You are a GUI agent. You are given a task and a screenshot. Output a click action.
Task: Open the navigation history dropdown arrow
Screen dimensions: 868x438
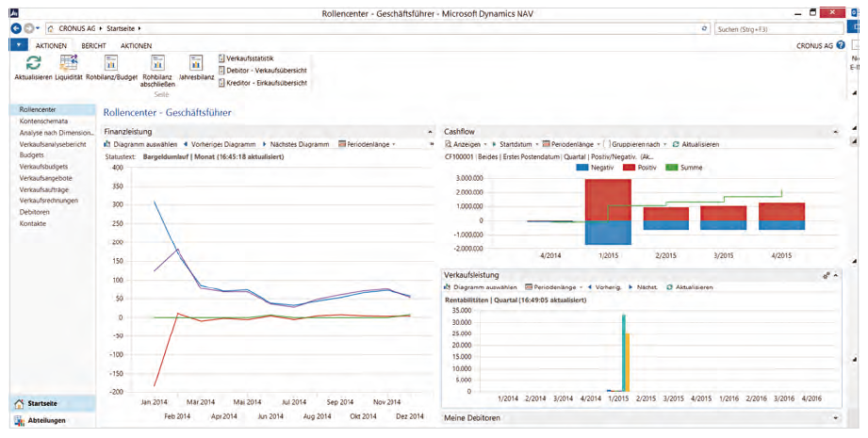pyautogui.click(x=38, y=29)
